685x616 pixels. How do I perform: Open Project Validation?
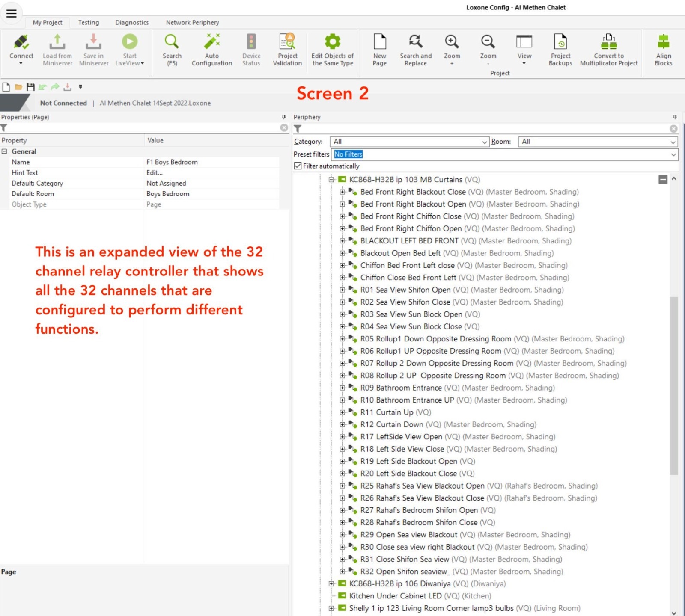pos(287,43)
